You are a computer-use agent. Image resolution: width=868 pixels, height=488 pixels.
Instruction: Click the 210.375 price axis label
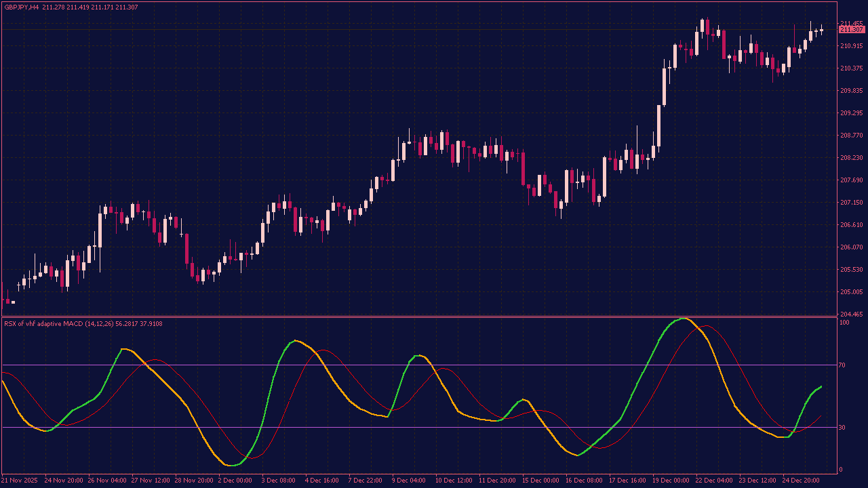point(851,68)
